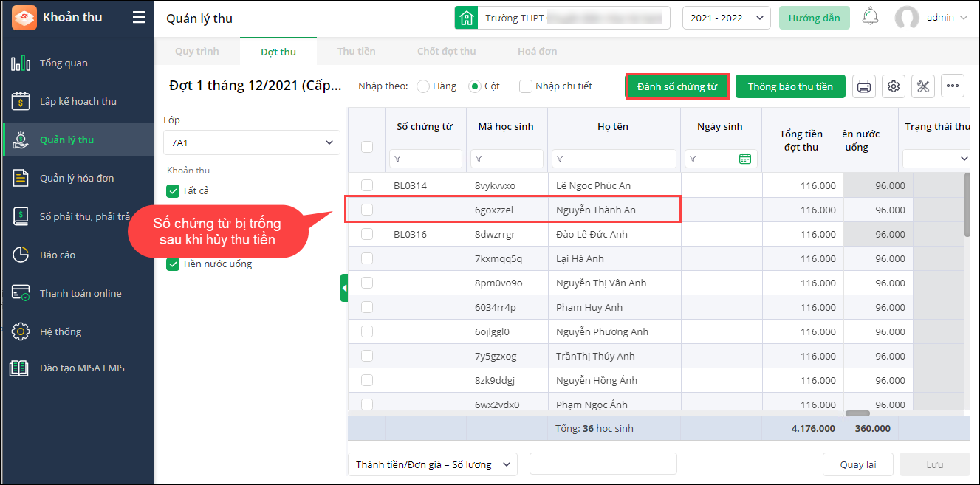Open the Thành tiền/Đơn giá = Số lượng dropdown
This screenshot has width=980, height=485.
(432, 464)
